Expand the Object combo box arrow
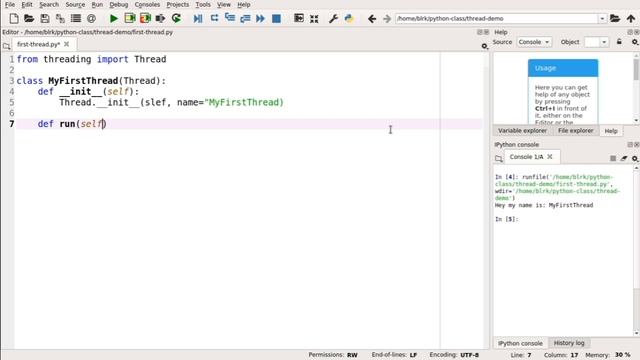 tap(604, 42)
